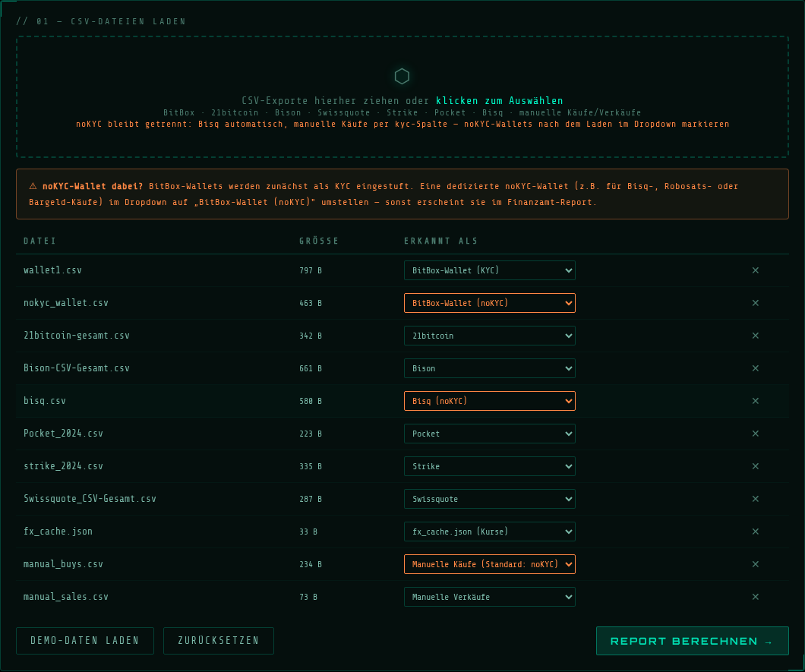Click the 'klicken zum Auswählen' link

point(500,101)
